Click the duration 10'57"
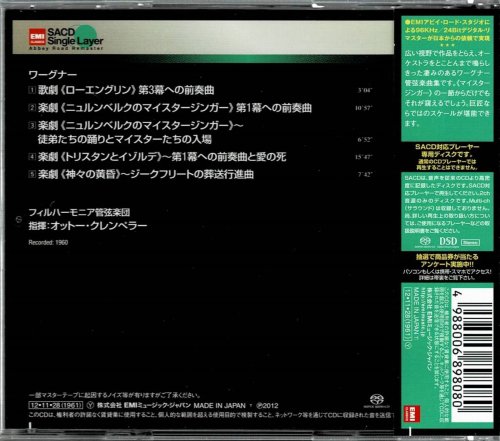The image size is (500, 441). pyautogui.click(x=364, y=108)
